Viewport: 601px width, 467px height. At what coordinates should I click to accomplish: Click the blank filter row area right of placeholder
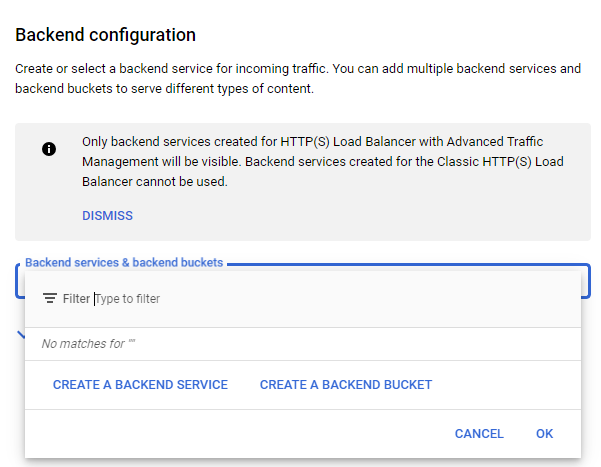pyautogui.click(x=368, y=299)
